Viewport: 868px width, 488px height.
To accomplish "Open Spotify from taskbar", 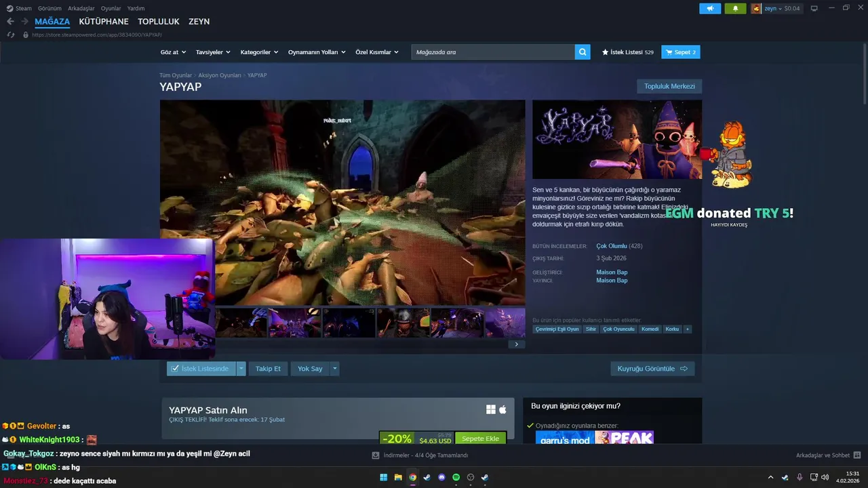I will (456, 477).
